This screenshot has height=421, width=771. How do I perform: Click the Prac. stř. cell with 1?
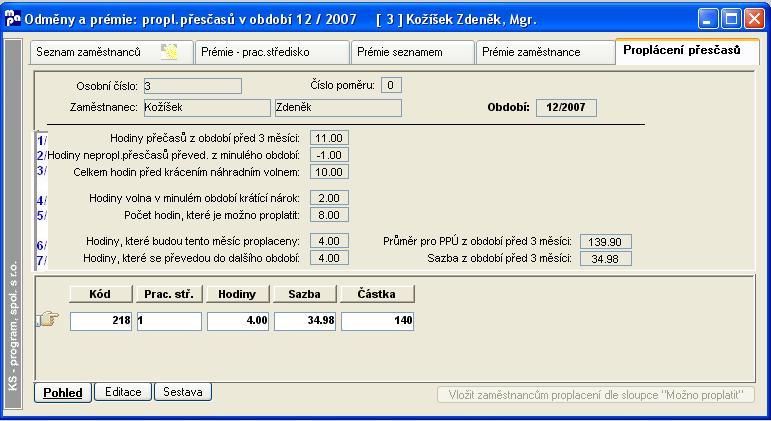click(x=169, y=321)
